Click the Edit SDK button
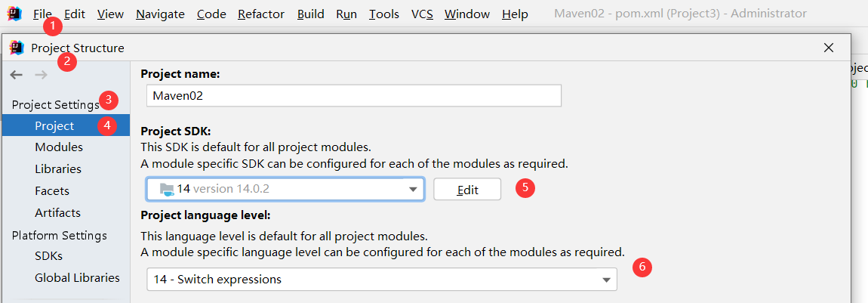The image size is (868, 303). [467, 190]
